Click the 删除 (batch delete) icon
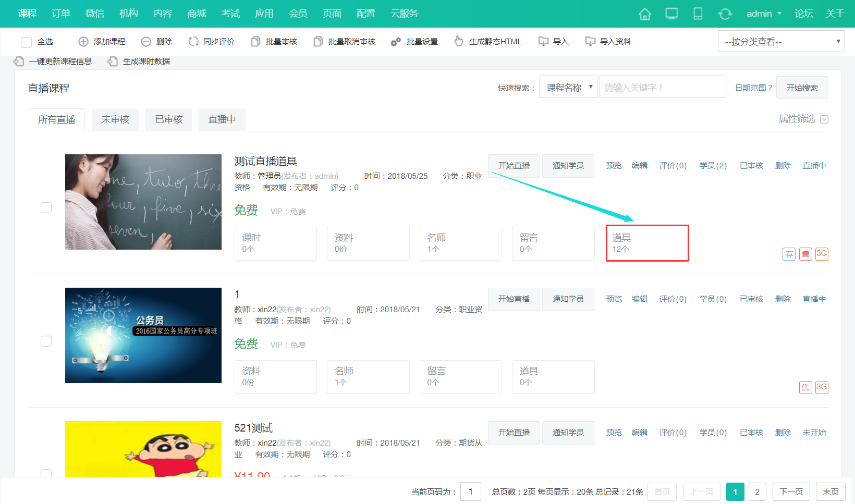Screen dimensions: 855x504 (x=146, y=41)
